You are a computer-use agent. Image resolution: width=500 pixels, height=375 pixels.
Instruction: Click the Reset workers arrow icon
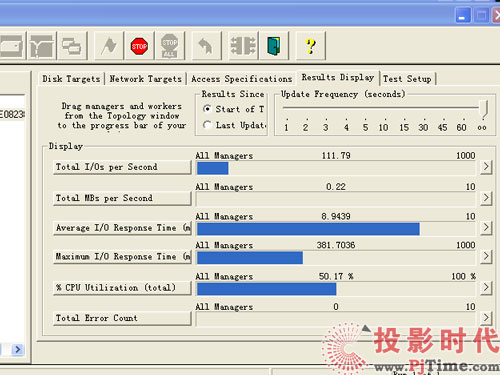206,46
